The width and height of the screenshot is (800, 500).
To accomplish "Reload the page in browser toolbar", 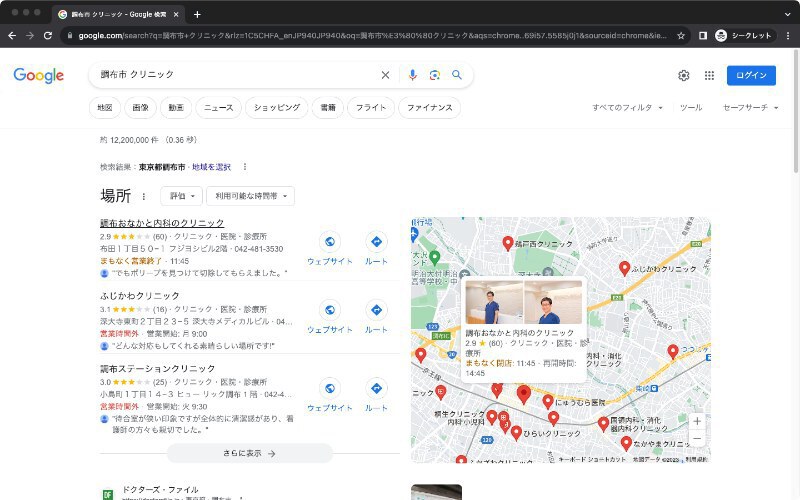I will pyautogui.click(x=47, y=35).
